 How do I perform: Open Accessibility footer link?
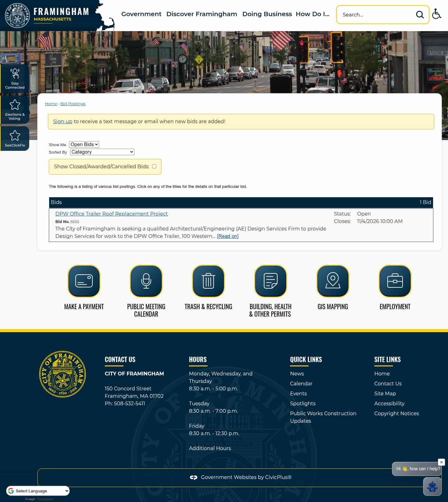tap(389, 403)
